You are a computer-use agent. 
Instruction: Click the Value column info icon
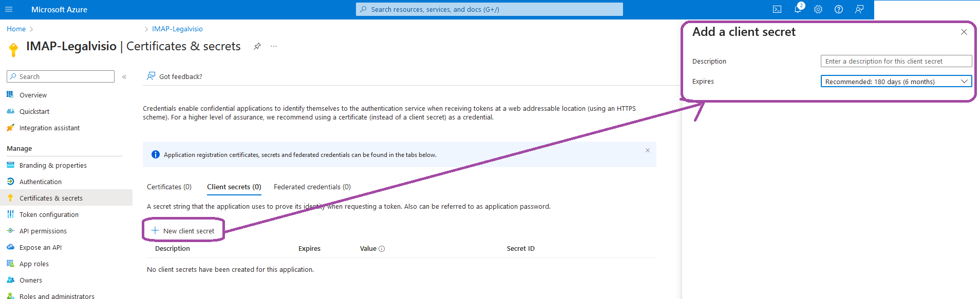[x=382, y=249]
